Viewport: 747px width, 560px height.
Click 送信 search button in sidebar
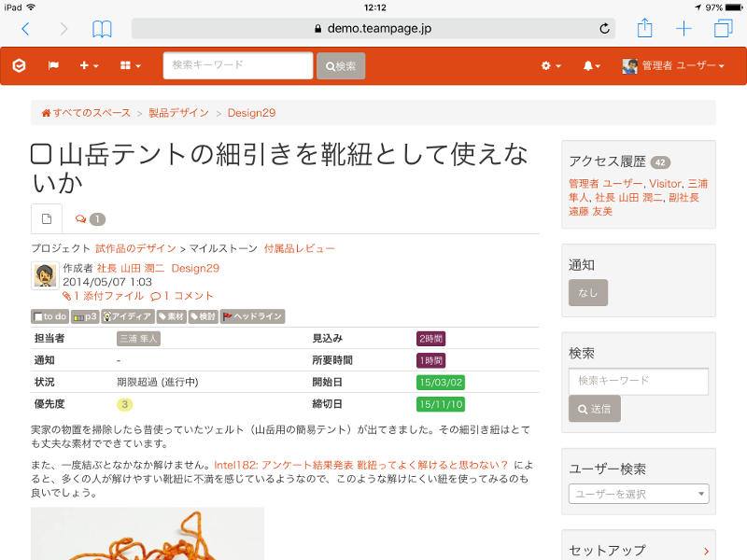coord(595,409)
